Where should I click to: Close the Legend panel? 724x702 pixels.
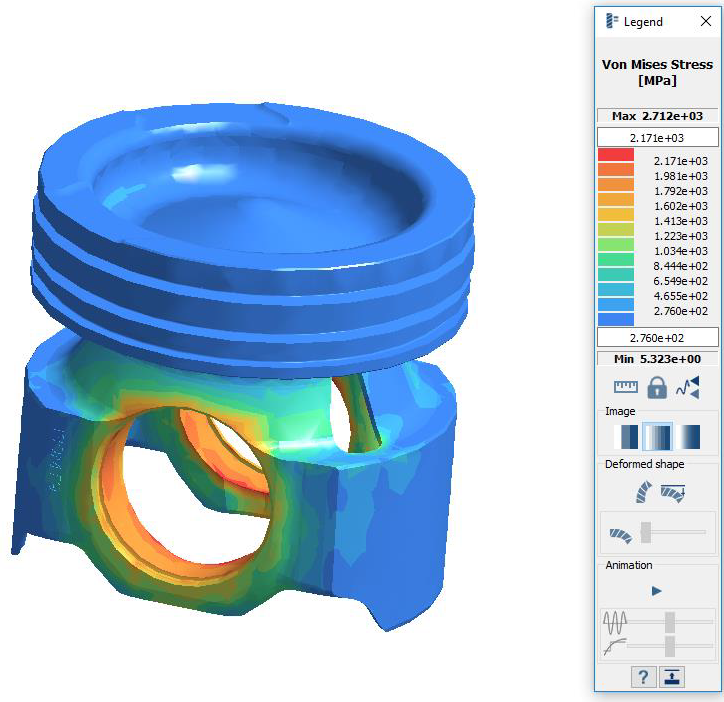(x=706, y=22)
